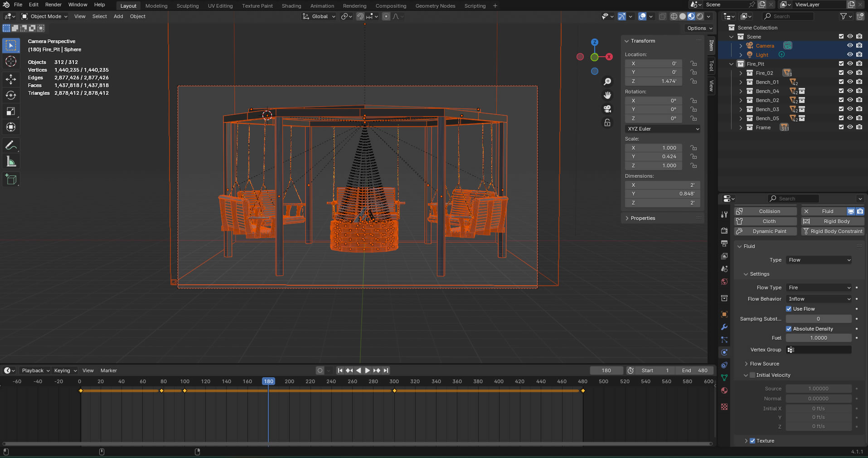
Task: Choose the Measure tool
Action: pos(11,162)
